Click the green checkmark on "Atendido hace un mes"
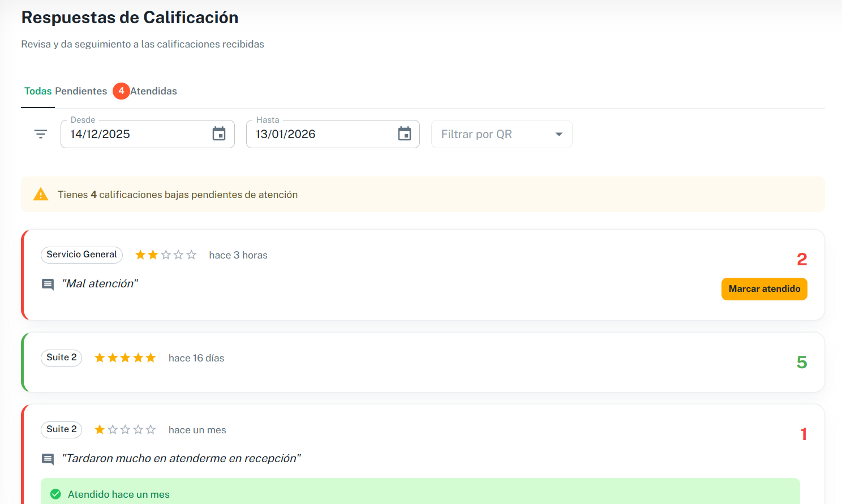842x504 pixels. point(55,494)
